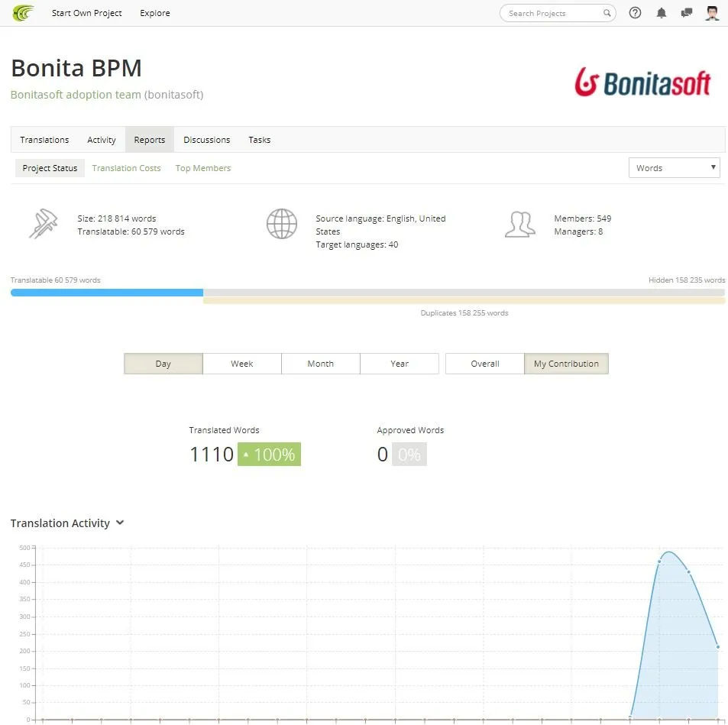Image resolution: width=728 pixels, height=725 pixels.
Task: Open the Words unit dropdown
Action: [x=674, y=167]
